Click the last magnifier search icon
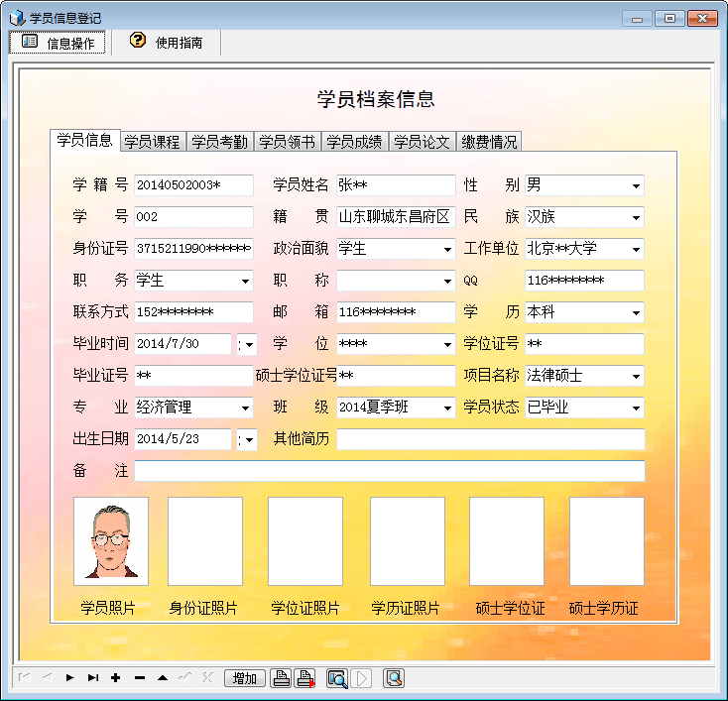 (x=394, y=678)
